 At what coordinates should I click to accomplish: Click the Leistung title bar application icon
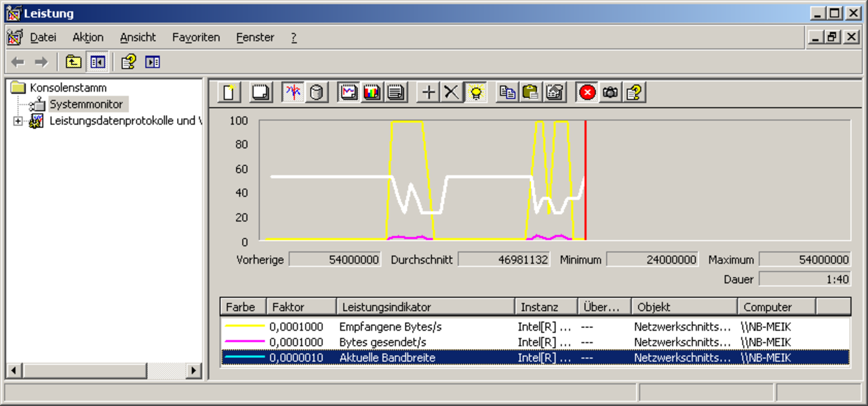[x=13, y=13]
